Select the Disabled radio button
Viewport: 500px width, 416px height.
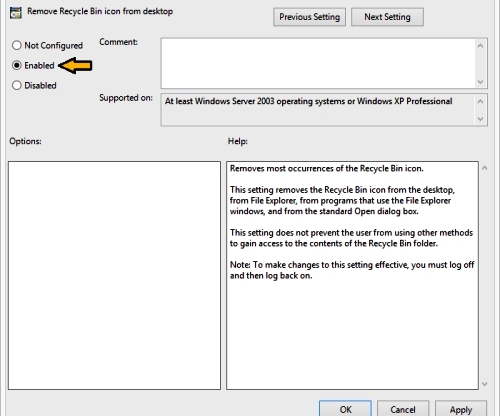[17, 85]
